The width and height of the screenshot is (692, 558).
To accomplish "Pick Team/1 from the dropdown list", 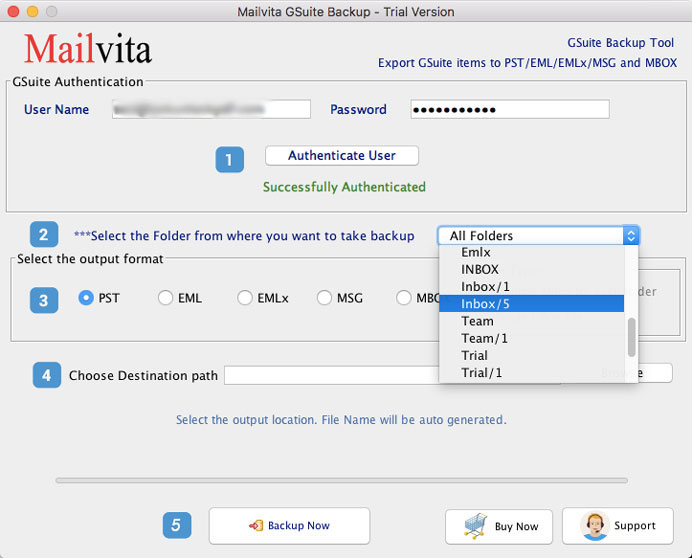I will click(531, 338).
